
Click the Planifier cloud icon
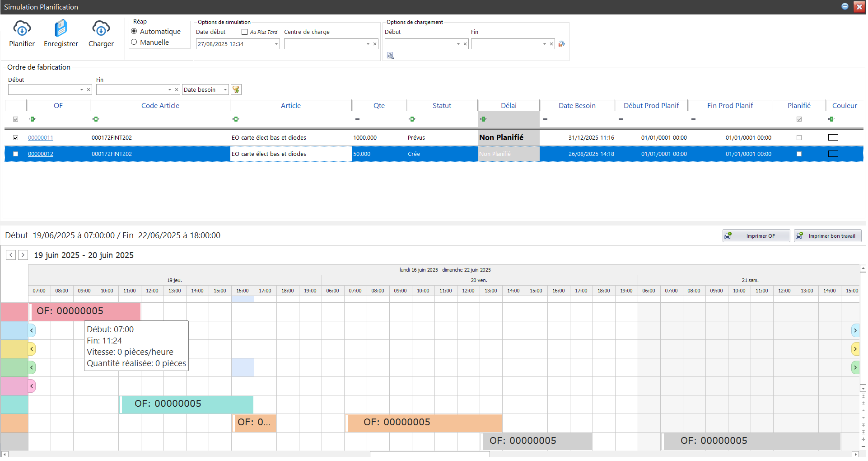pyautogui.click(x=22, y=29)
